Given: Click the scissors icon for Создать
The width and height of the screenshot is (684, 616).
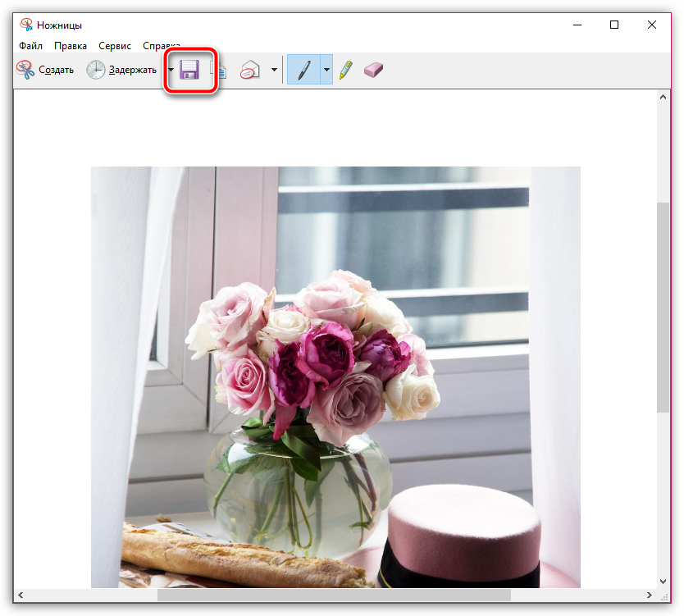Looking at the screenshot, I should click(x=25, y=71).
